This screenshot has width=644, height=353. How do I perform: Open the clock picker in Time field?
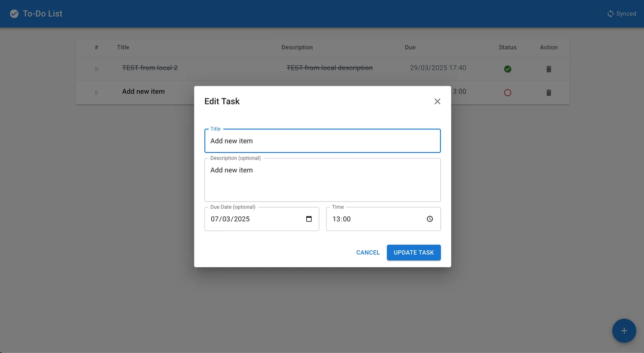(430, 219)
